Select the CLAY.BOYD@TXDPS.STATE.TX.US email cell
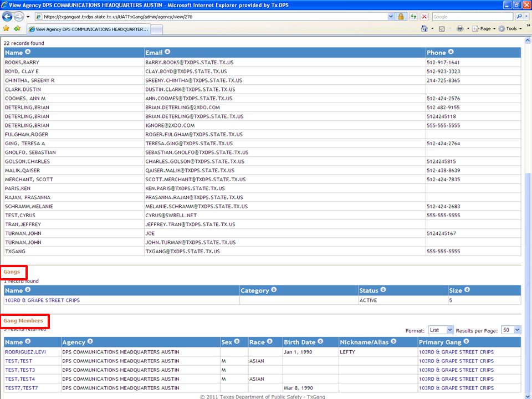Screen dimensions: 532x399 (x=285, y=71)
